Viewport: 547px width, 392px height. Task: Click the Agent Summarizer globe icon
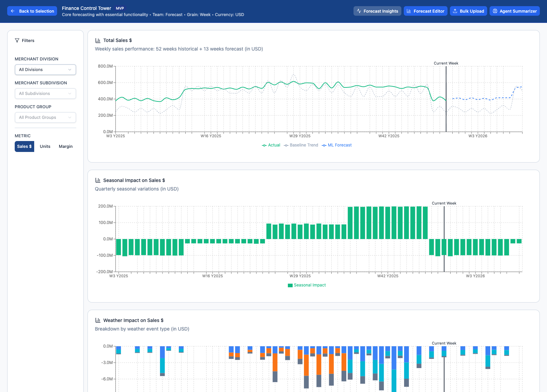(495, 11)
